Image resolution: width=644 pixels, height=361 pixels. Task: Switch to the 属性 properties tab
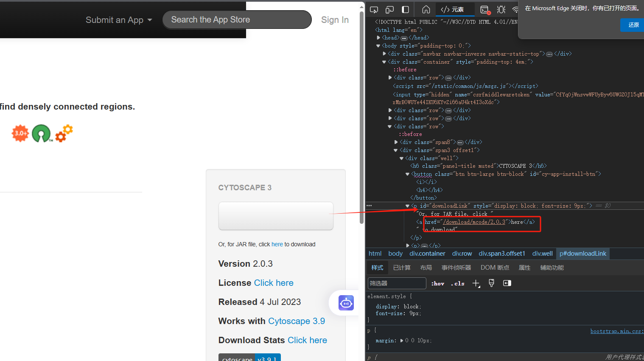click(525, 268)
